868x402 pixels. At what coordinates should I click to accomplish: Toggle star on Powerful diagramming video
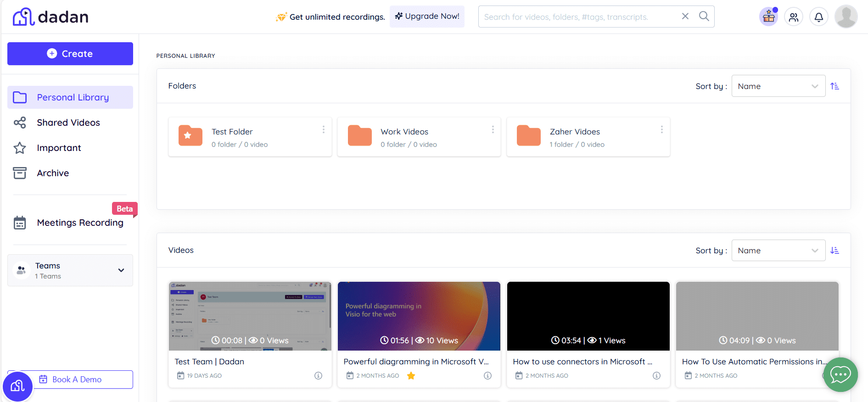pyautogui.click(x=411, y=376)
